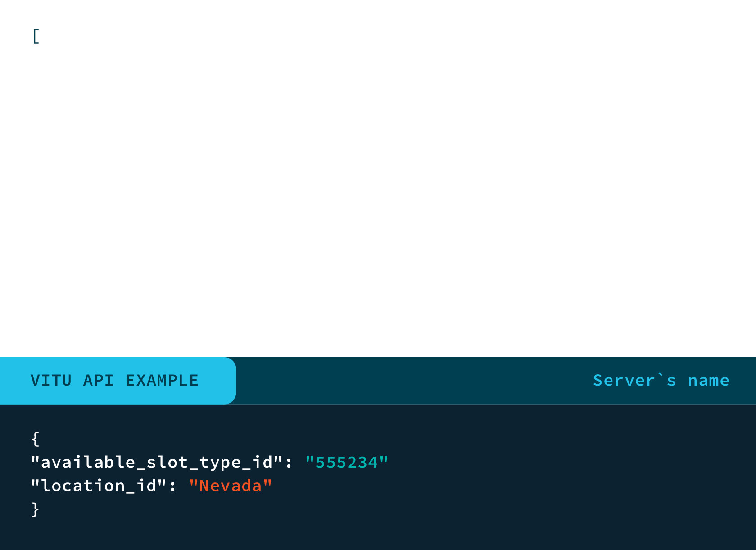Click the opening square bracket
The width and height of the screenshot is (756, 550).
pos(36,36)
